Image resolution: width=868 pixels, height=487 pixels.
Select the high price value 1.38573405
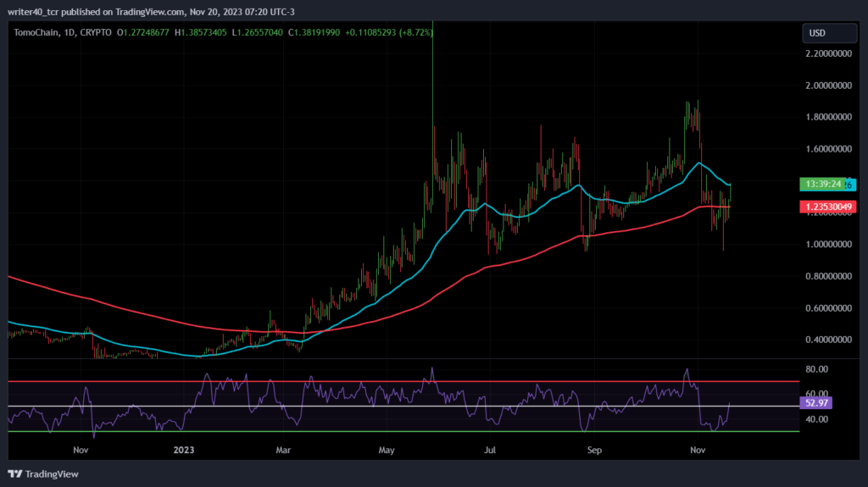(203, 33)
